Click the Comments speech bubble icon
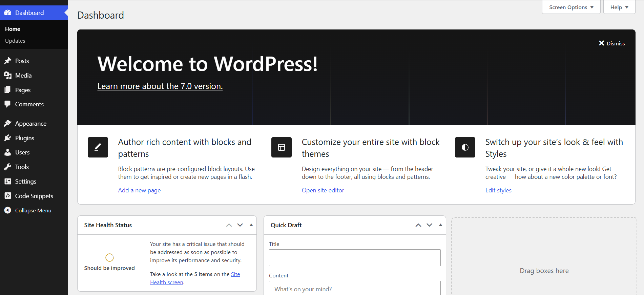Viewport: 644px width, 295px height. coord(8,104)
